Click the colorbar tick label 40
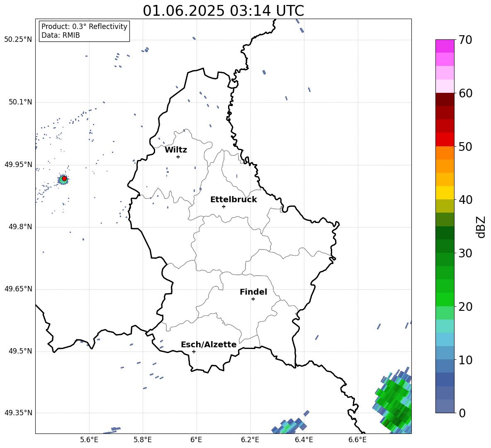 coord(465,200)
